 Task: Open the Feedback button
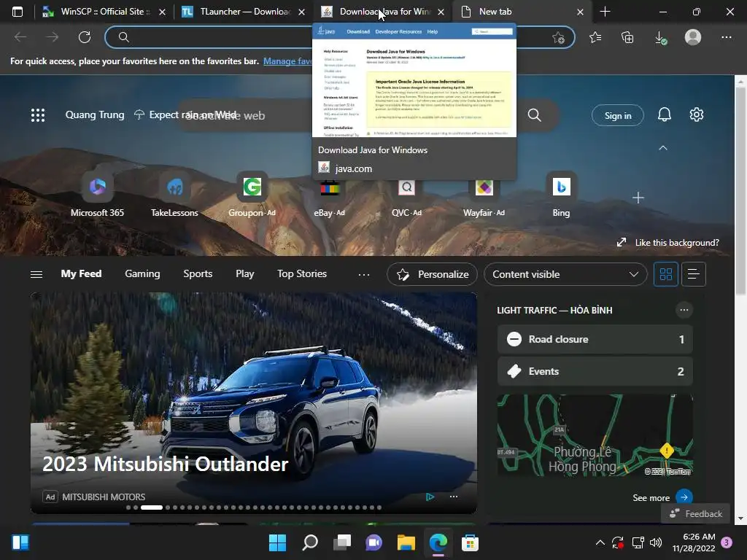point(695,514)
